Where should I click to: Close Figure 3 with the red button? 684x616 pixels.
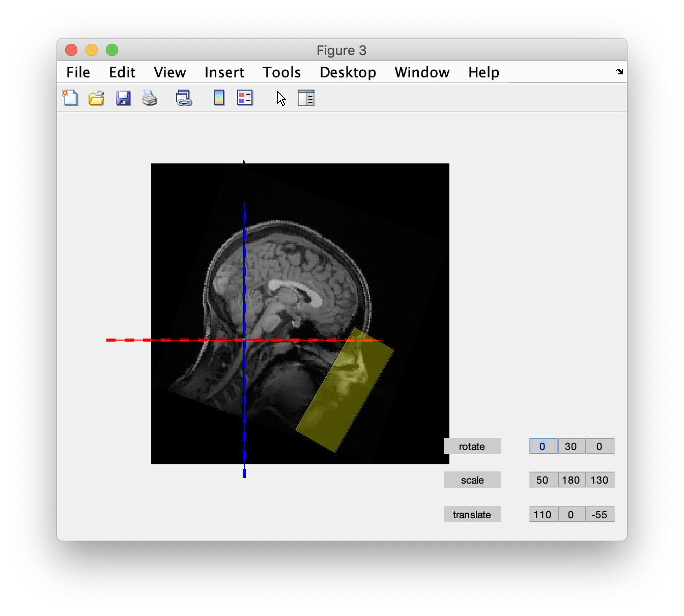point(71,50)
